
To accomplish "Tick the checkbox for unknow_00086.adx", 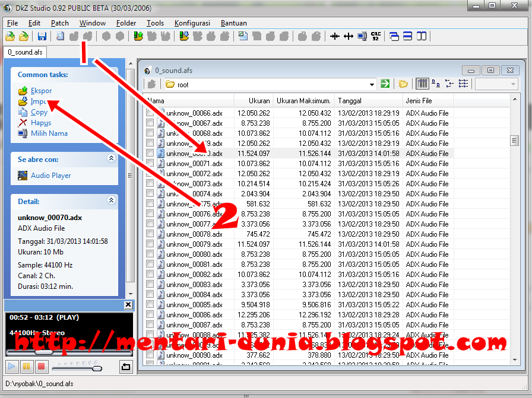I will pos(150,314).
